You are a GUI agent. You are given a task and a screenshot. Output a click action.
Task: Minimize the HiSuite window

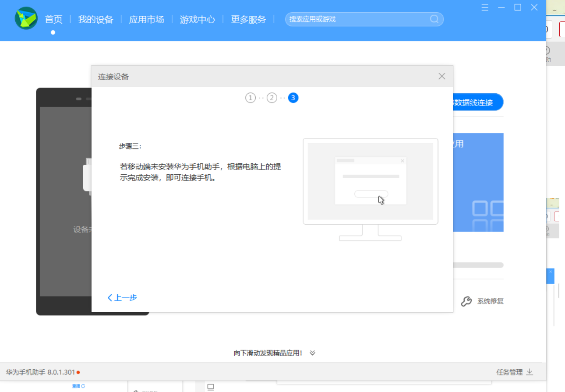coord(501,7)
